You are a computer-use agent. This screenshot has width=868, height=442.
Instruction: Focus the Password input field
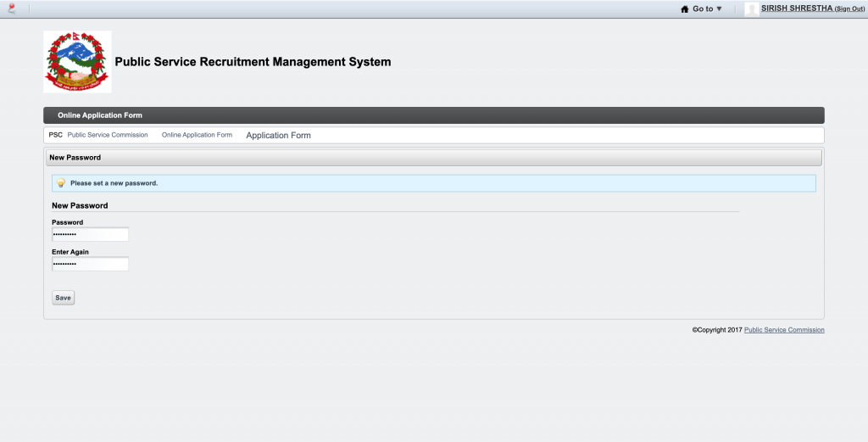tap(90, 235)
